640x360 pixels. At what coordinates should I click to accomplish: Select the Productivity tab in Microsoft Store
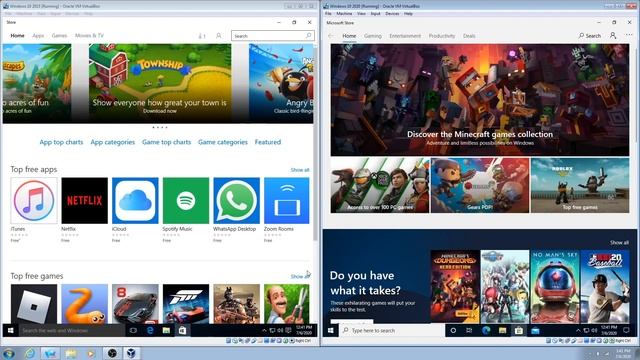tap(442, 36)
